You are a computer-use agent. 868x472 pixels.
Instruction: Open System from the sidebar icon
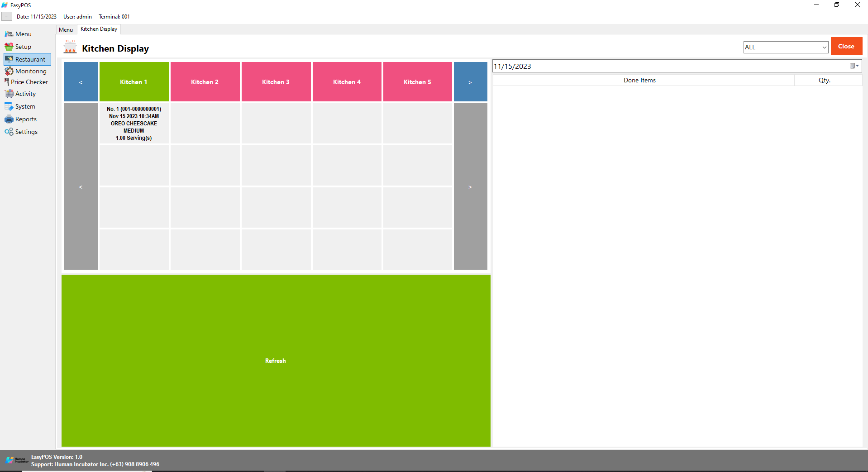point(9,106)
